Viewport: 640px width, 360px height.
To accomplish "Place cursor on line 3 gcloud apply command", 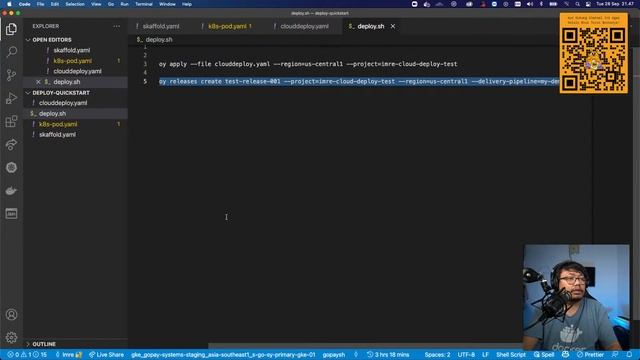I will point(308,64).
